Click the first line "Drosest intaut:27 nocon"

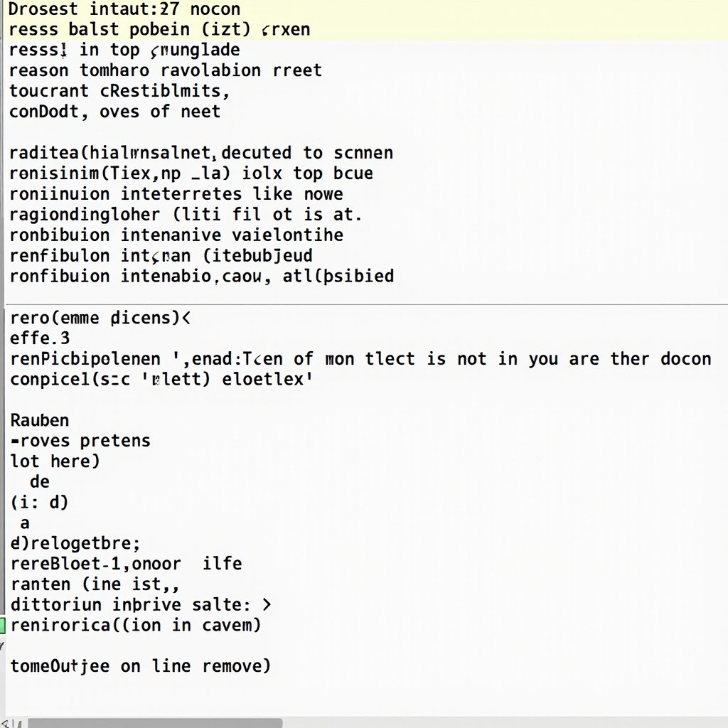coord(124,10)
